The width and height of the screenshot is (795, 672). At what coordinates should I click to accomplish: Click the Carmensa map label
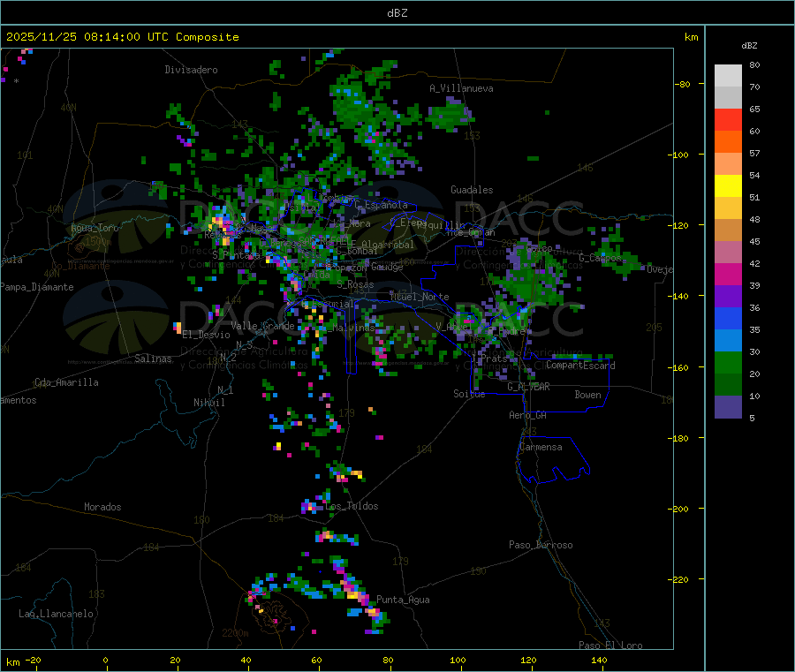[x=541, y=447]
